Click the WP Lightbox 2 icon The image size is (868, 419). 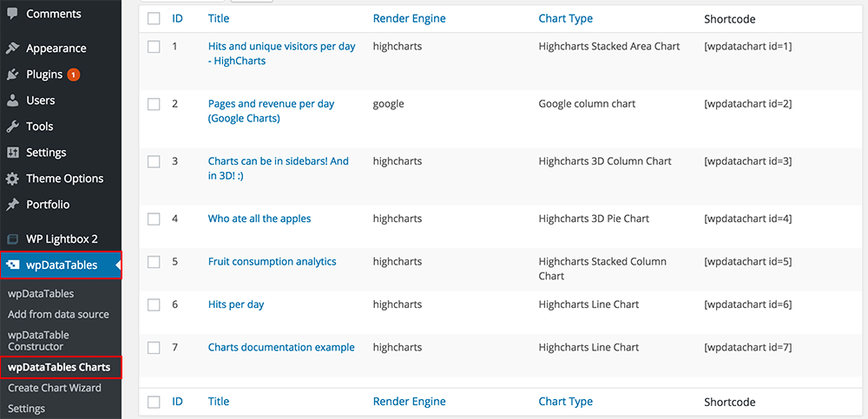12,239
